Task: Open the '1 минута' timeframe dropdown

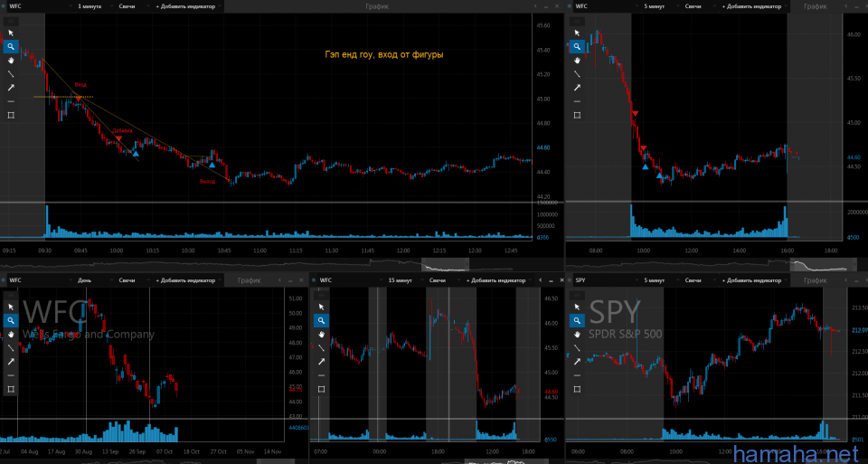Action: point(93,6)
